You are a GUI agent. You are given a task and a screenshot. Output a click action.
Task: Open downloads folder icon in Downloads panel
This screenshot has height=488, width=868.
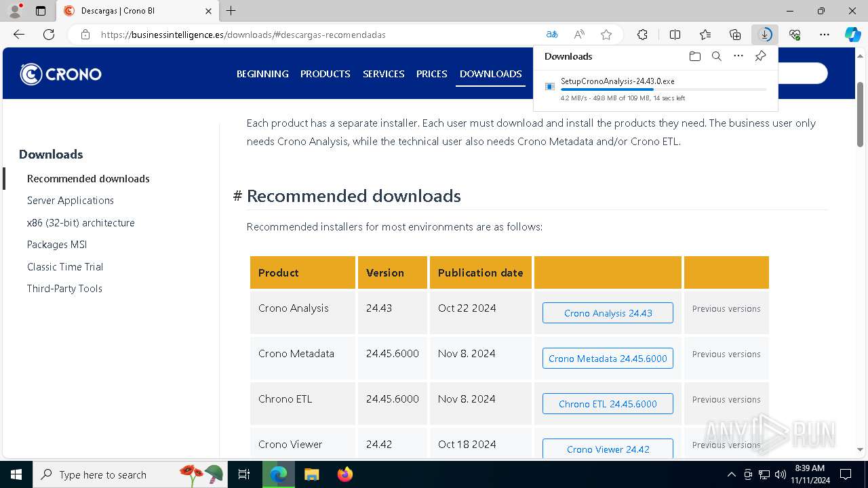(695, 56)
